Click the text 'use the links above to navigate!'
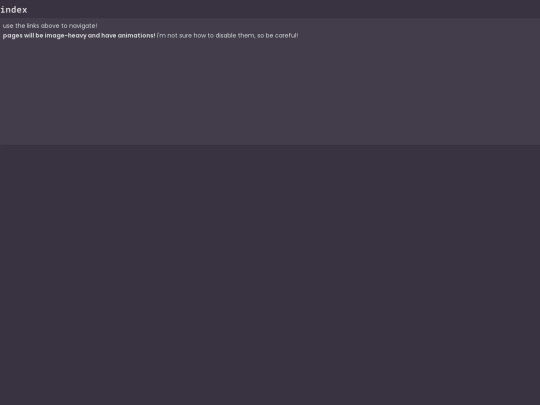The width and height of the screenshot is (540, 405). [x=50, y=26]
